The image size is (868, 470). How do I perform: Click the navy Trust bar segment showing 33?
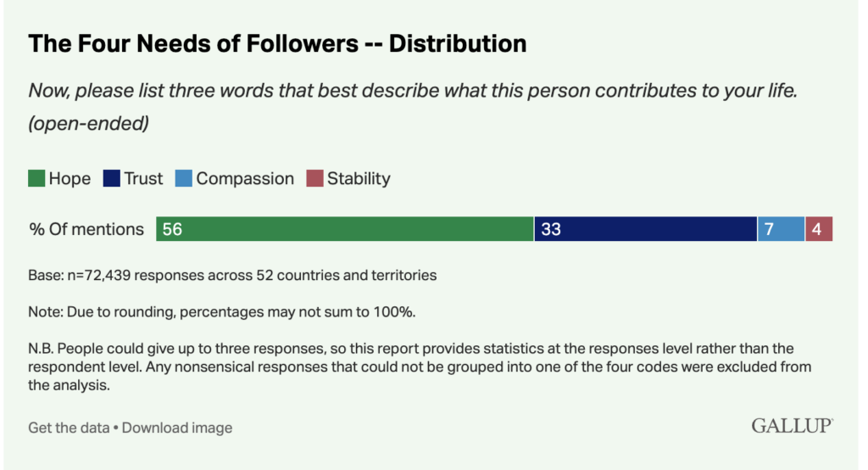645,229
